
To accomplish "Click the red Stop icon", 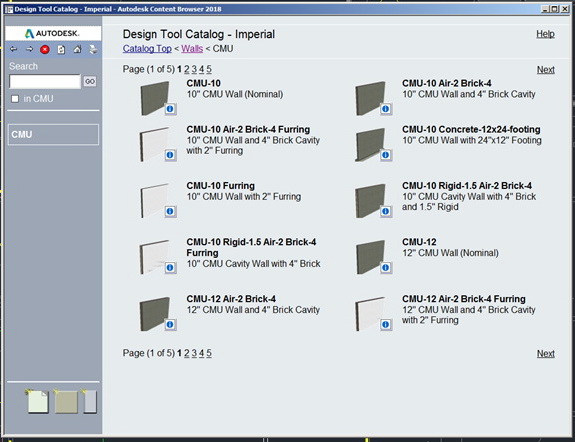I will [45, 50].
